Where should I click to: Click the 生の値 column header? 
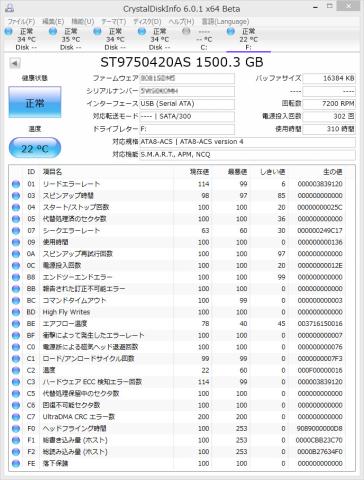point(332,172)
